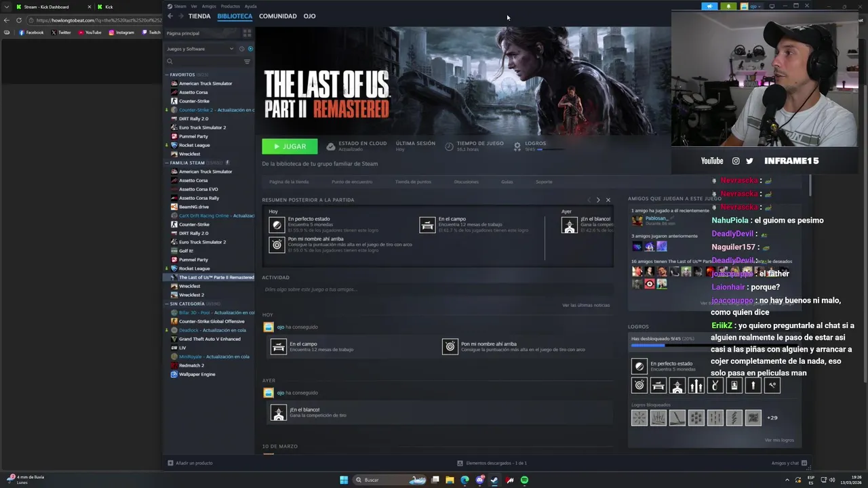Click the play time clock icon
Image resolution: width=868 pixels, height=488 pixels.
click(x=449, y=146)
